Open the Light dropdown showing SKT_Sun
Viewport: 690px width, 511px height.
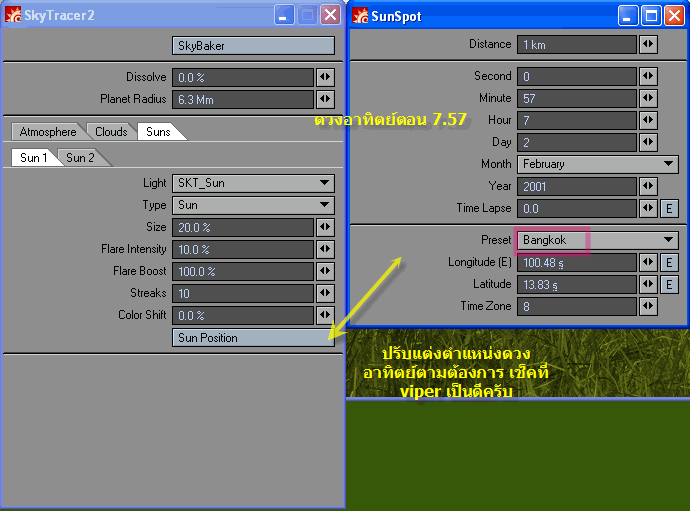click(253, 183)
